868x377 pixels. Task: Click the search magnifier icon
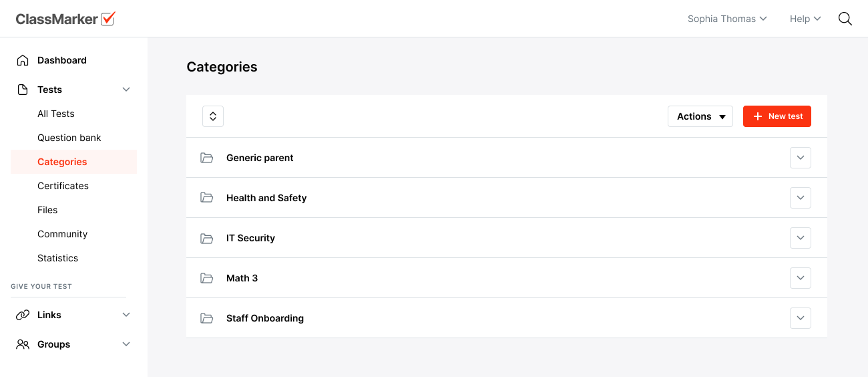(845, 19)
